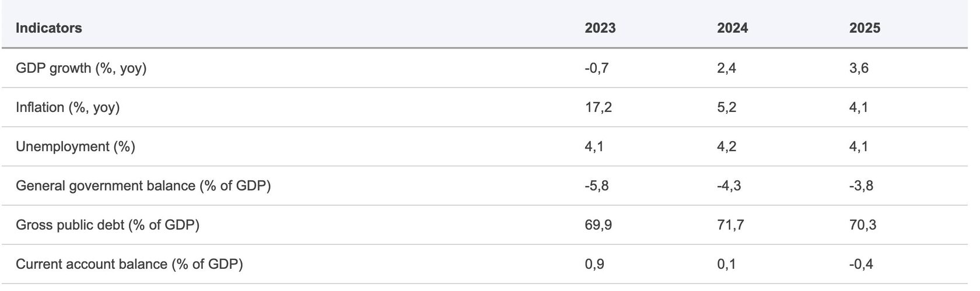
Task: Click the Gross public debt row label
Action: tap(107, 225)
